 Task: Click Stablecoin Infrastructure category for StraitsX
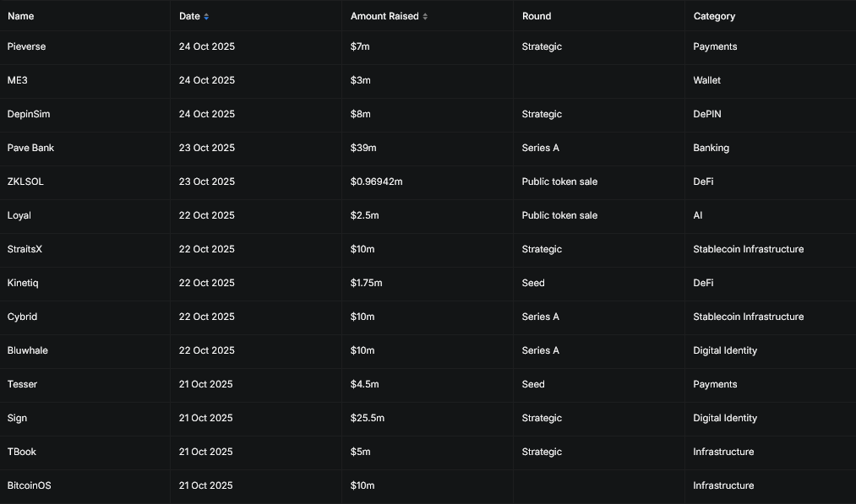pos(749,249)
